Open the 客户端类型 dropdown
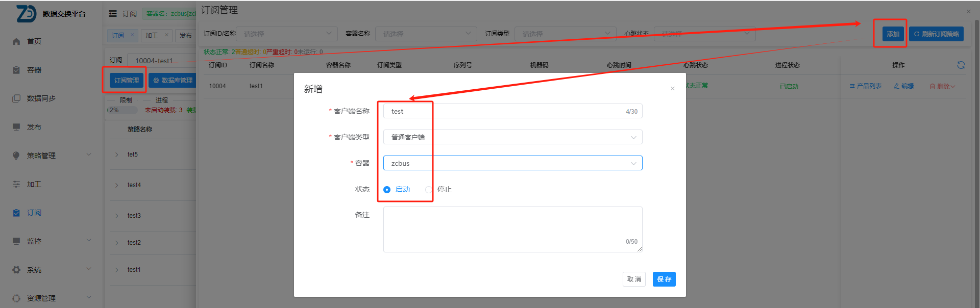The height and width of the screenshot is (308, 980). coord(512,137)
